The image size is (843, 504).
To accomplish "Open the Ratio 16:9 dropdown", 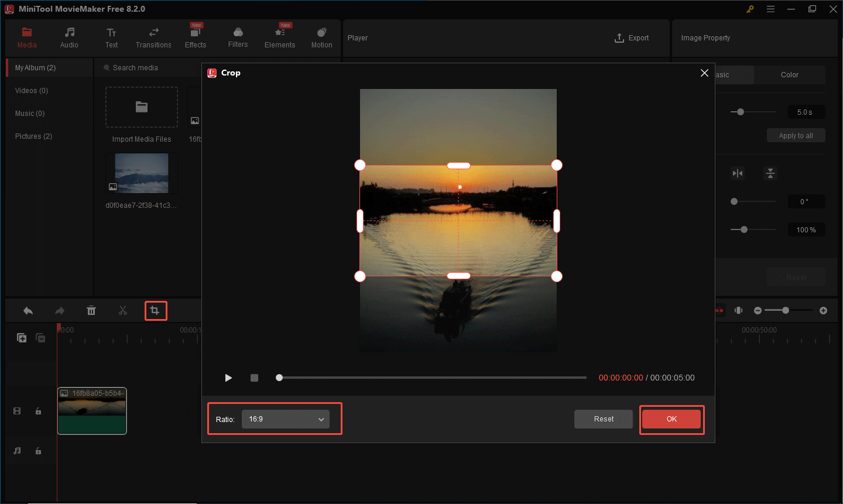I will click(x=286, y=419).
